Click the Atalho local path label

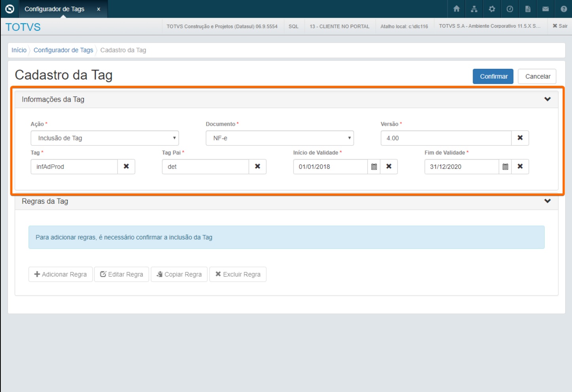(404, 27)
